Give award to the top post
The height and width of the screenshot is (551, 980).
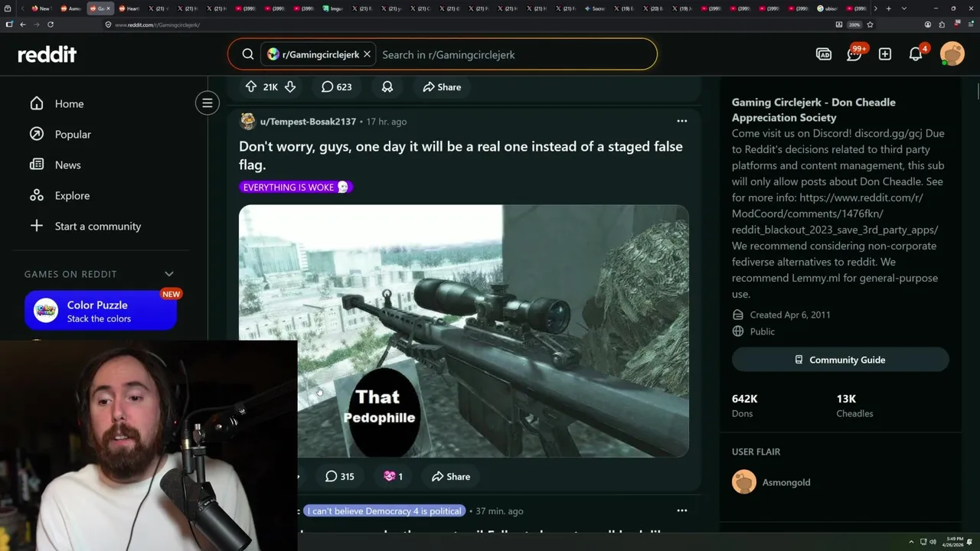[387, 87]
